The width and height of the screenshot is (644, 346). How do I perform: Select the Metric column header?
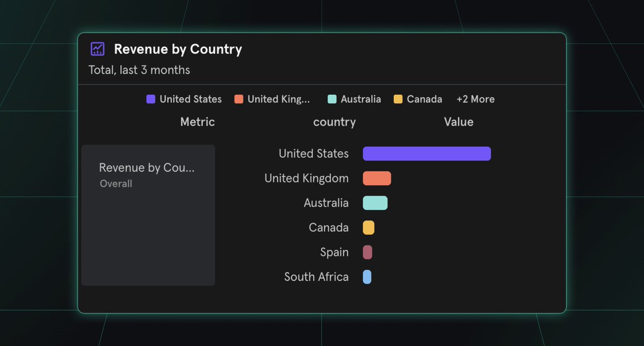197,122
